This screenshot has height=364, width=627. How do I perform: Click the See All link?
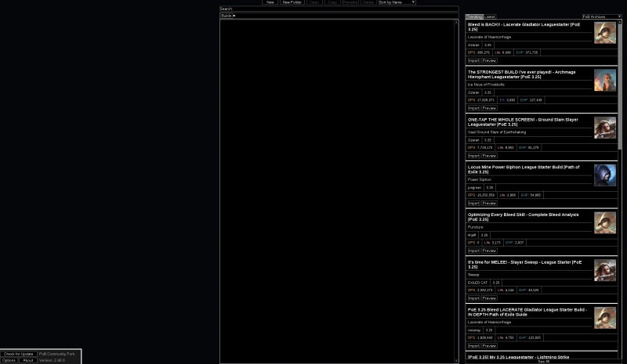(543, 362)
